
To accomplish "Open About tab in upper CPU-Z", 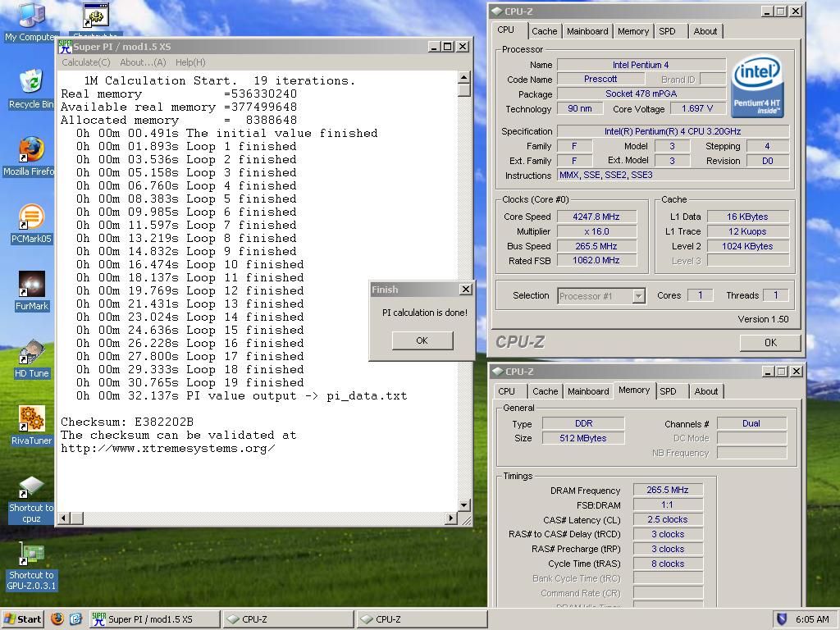I will click(705, 31).
